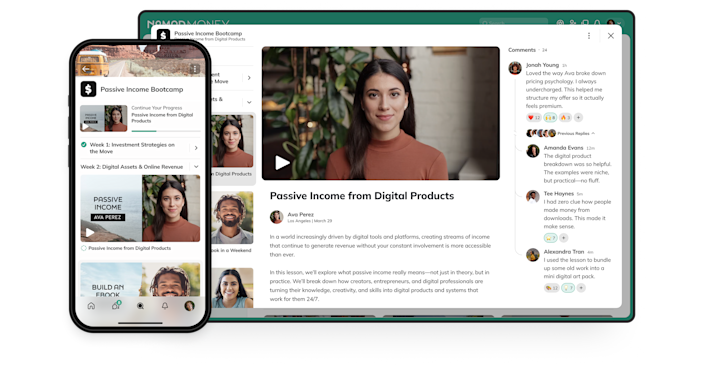
Task: Open the Continue Your Progress thumbnail on phone
Action: pos(104,118)
